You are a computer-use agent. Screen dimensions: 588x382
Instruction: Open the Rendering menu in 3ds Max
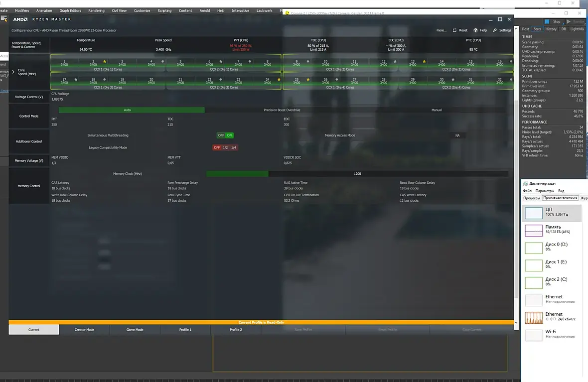coord(96,10)
